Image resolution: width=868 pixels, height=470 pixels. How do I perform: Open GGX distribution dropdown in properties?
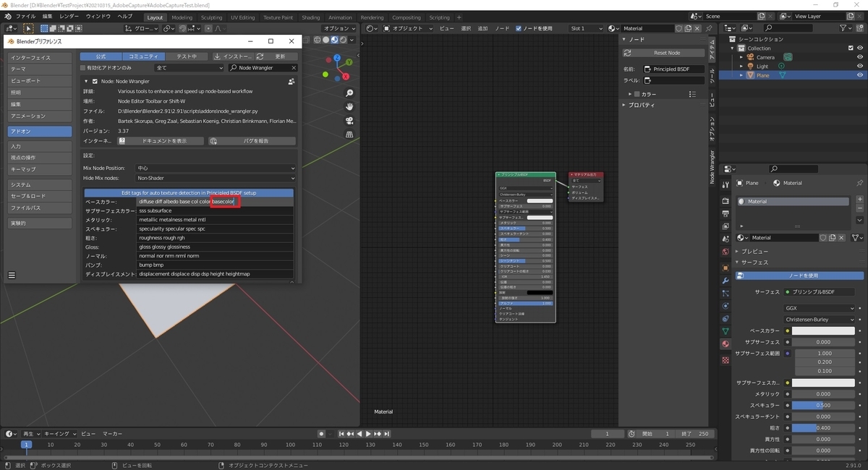819,308
